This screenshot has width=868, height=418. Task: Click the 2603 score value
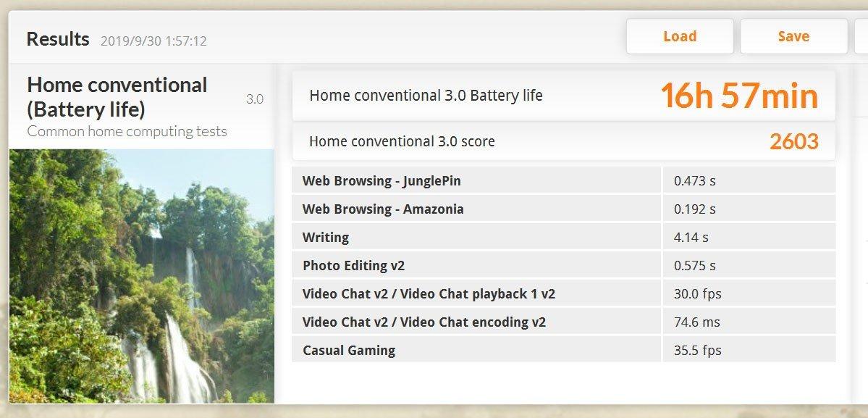tap(793, 141)
